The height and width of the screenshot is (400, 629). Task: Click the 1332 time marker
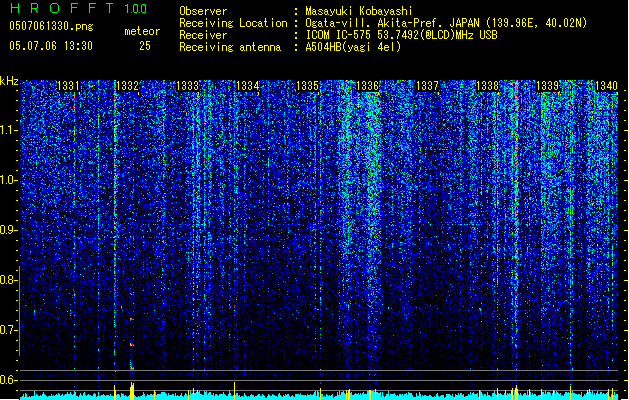pos(127,86)
